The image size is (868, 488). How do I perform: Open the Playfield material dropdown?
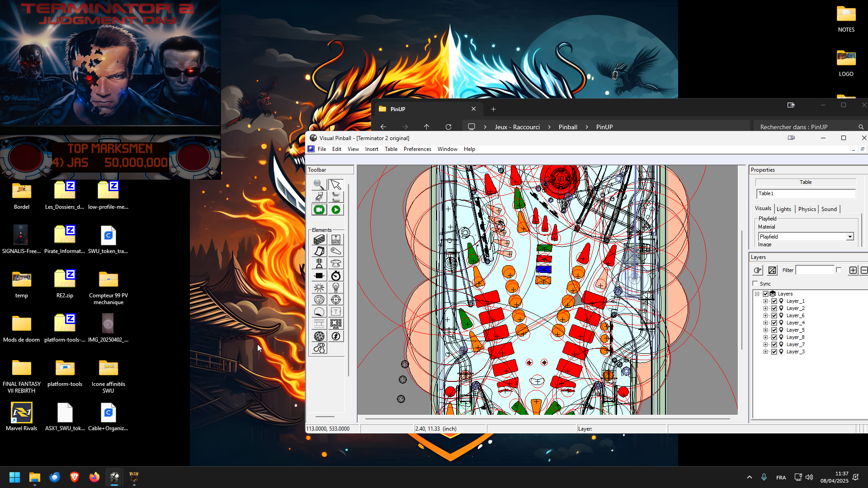click(850, 236)
